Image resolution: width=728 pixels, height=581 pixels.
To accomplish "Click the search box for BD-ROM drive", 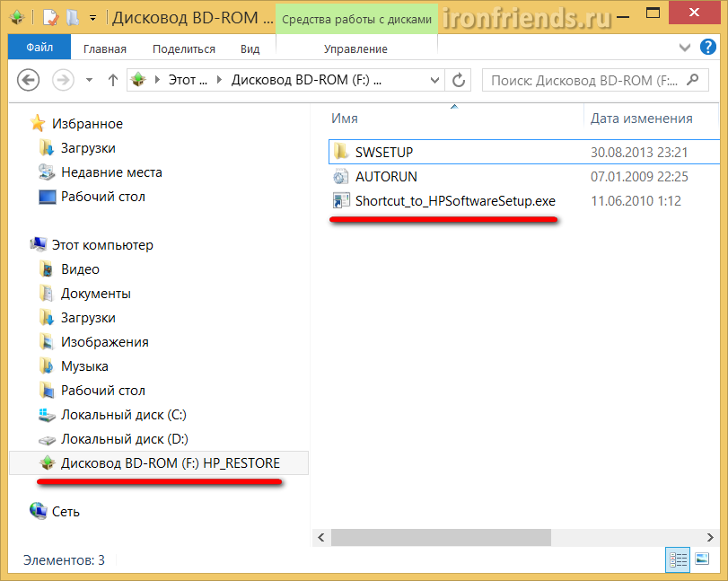I will (583, 80).
